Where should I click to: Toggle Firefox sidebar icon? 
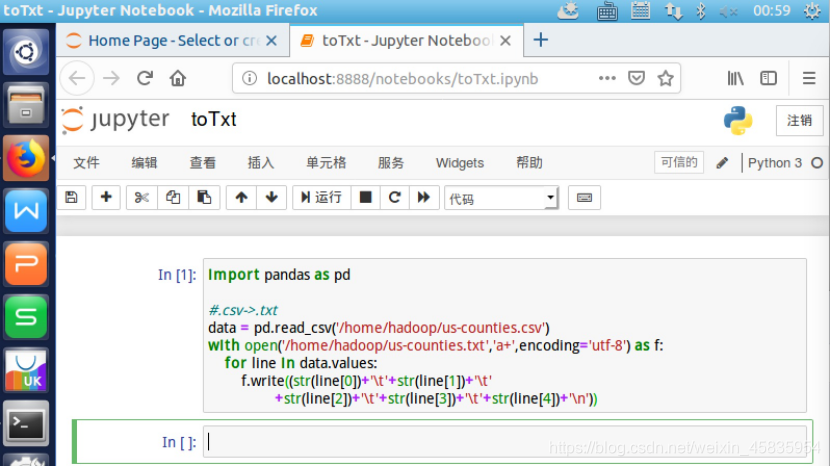[768, 78]
